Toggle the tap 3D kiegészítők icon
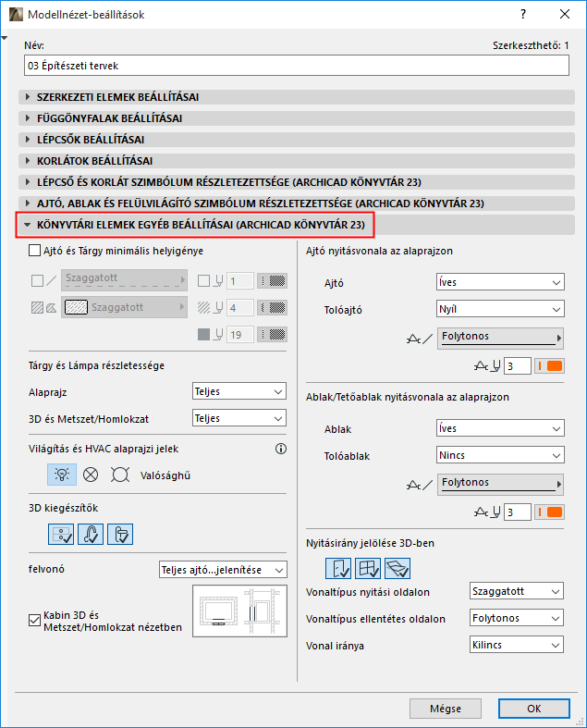 91,534
